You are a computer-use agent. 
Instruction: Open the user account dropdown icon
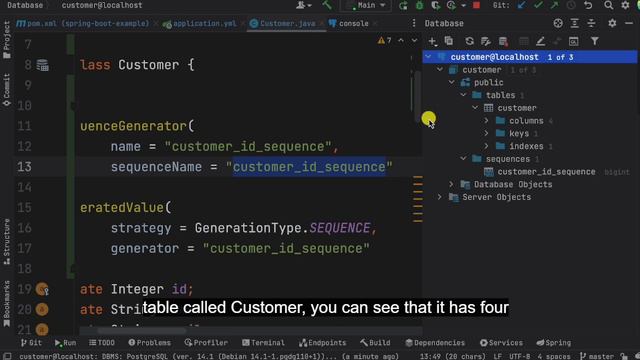tap(303, 5)
